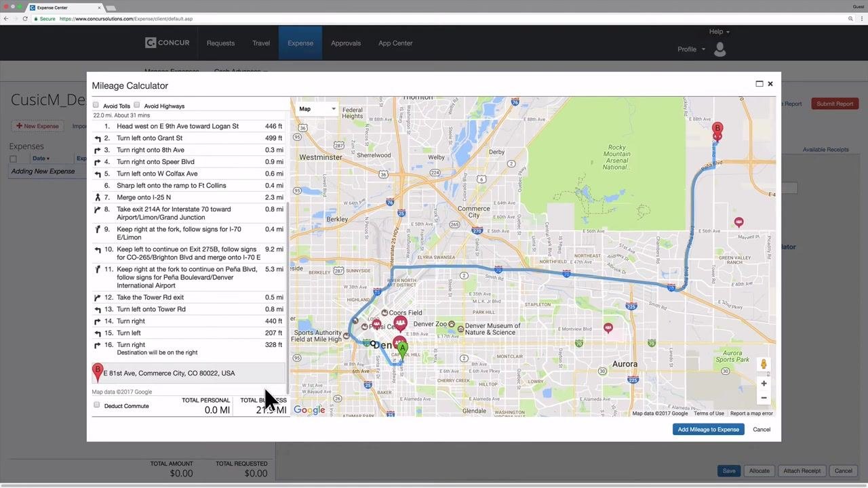Close the Mileage Calculator dialog
Viewport: 868px width, 488px height.
click(x=770, y=84)
